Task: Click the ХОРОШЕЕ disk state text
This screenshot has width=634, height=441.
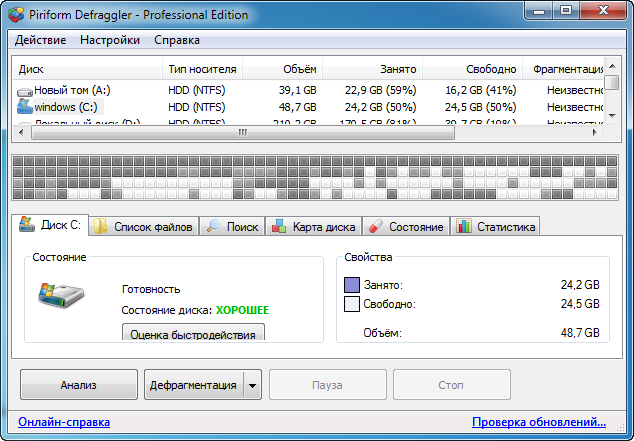Action: (242, 310)
